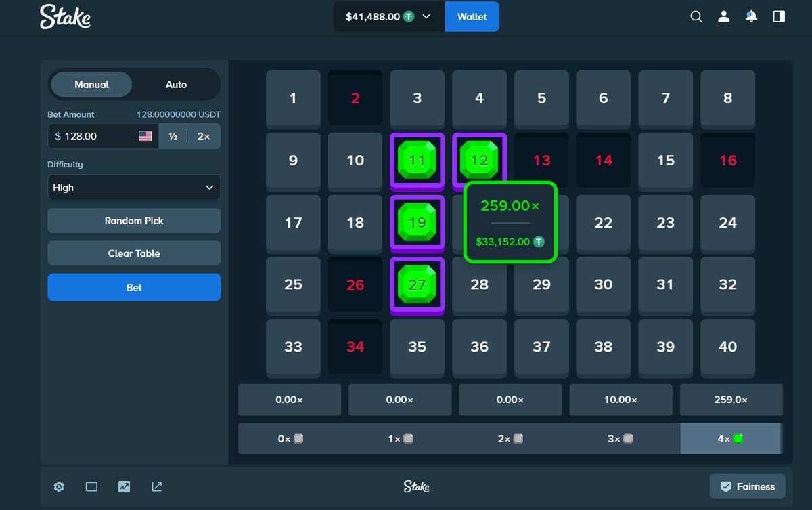Focus the Bet Amount input field
This screenshot has width=812, height=510.
(x=103, y=136)
